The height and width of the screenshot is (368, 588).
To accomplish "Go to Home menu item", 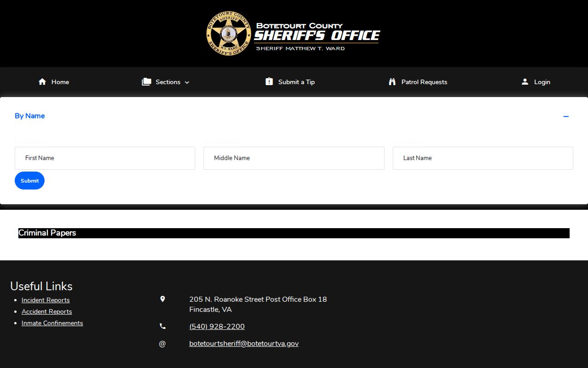I will (x=54, y=82).
